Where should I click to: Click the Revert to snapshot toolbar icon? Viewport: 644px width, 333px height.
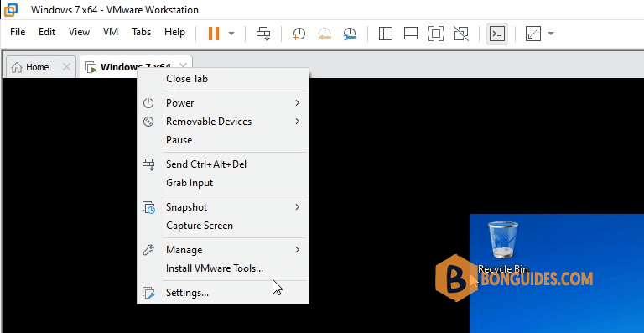coord(325,34)
